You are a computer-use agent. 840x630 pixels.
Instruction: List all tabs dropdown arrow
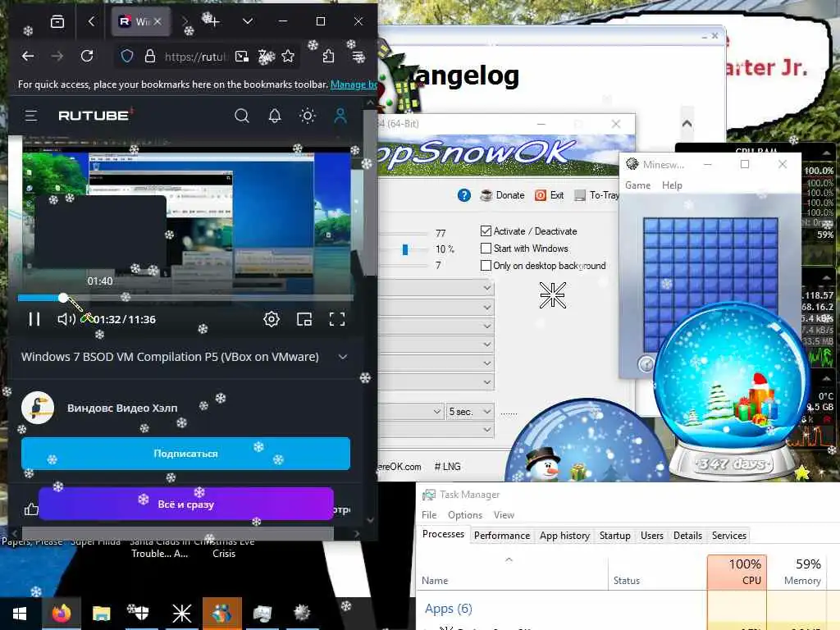pos(248,21)
